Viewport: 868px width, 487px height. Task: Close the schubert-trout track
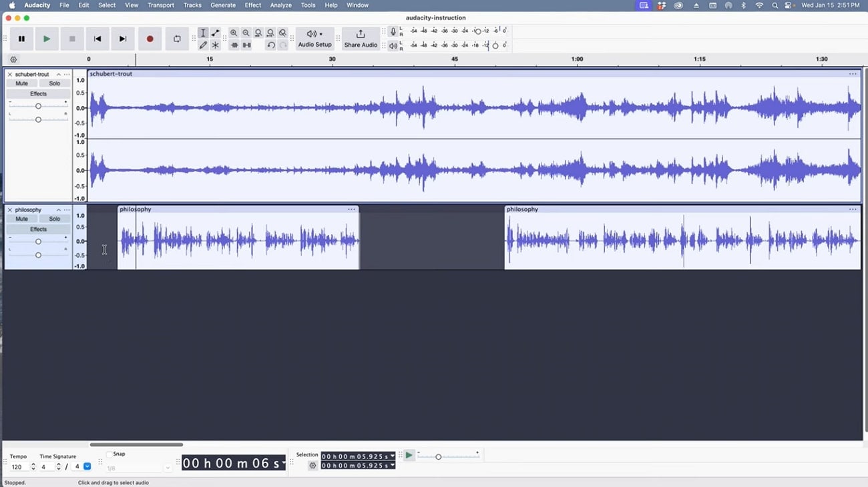(x=9, y=74)
